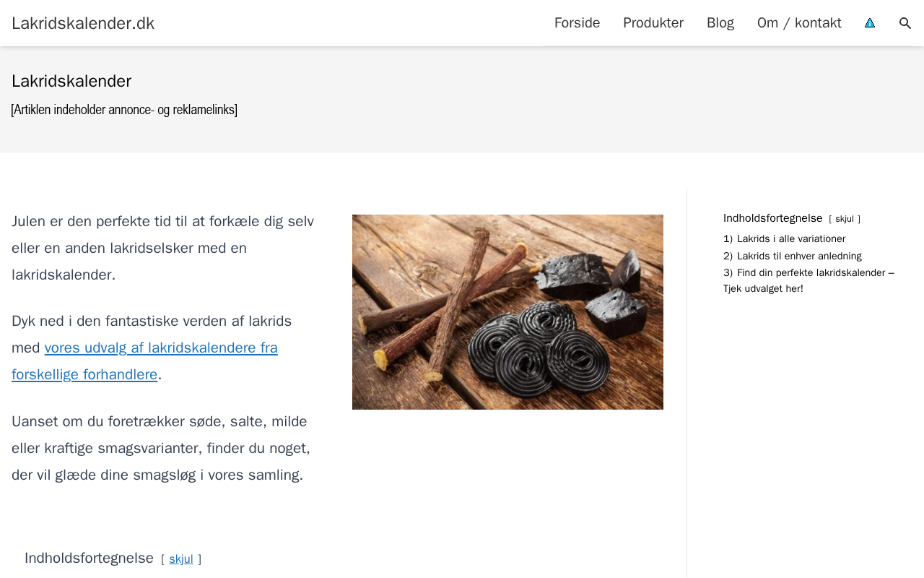Click the Lakridskalender page heading
924x578 pixels.
click(71, 81)
